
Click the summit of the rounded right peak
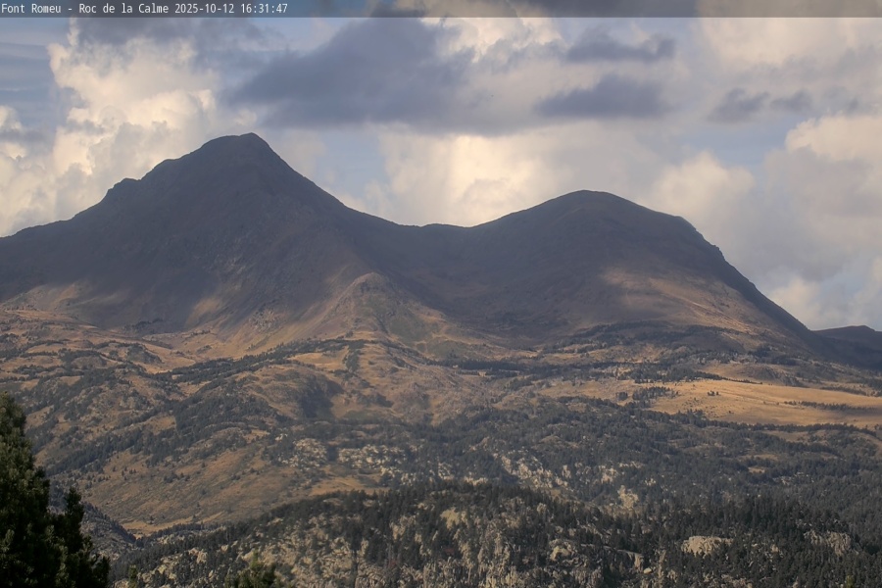[x=586, y=194]
